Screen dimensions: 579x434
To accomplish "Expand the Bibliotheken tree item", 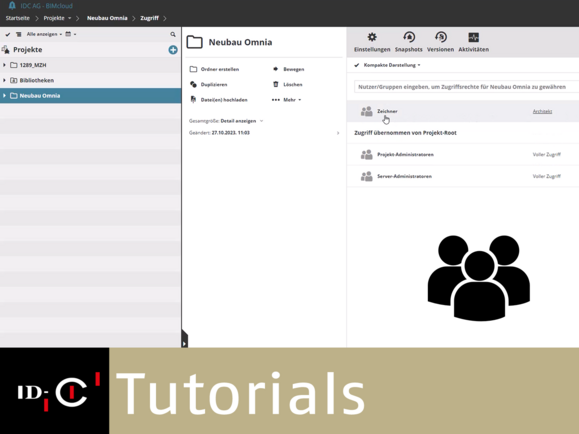I will [x=4, y=80].
